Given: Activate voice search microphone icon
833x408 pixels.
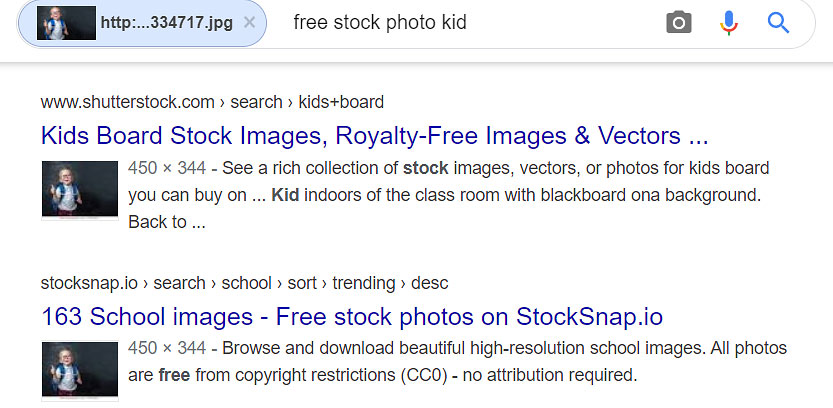Looking at the screenshot, I should point(729,23).
